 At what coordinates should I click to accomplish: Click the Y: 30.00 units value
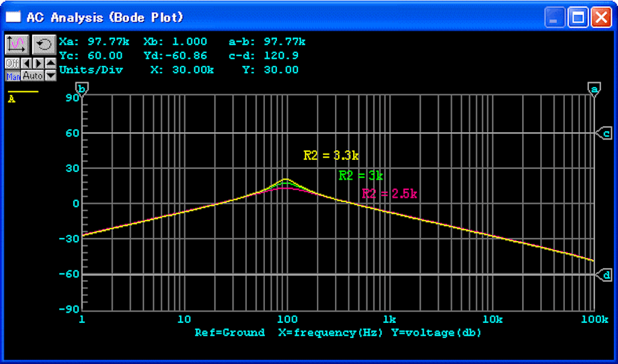(x=270, y=70)
